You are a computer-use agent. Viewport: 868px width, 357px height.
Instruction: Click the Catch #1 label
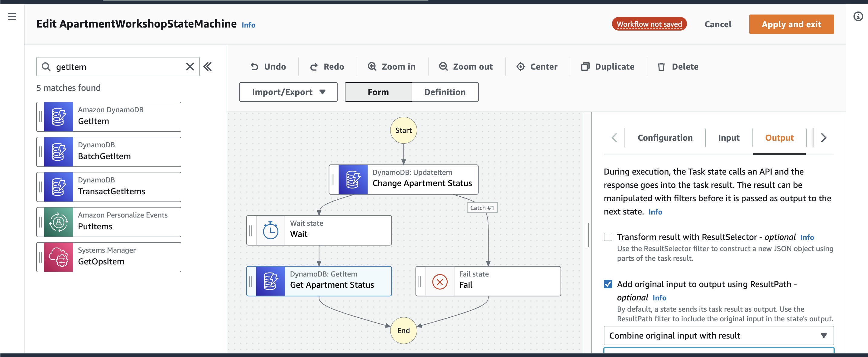point(482,208)
